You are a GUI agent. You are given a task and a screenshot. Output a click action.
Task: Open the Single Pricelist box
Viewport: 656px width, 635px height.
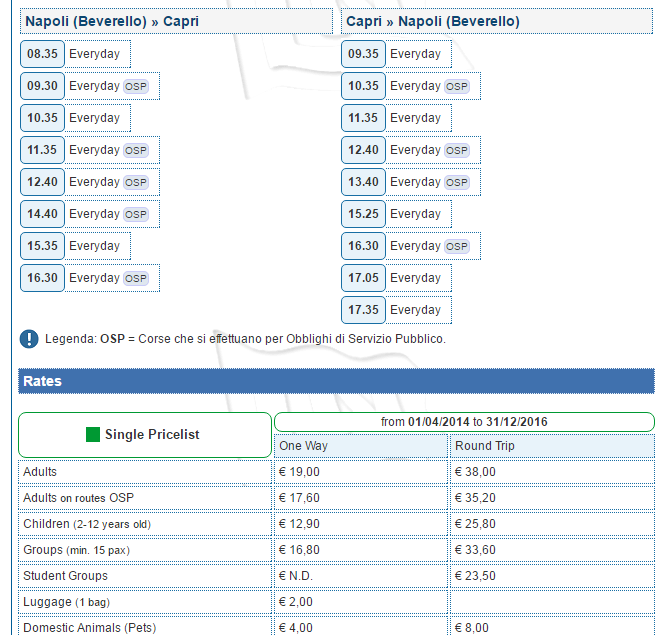click(145, 435)
